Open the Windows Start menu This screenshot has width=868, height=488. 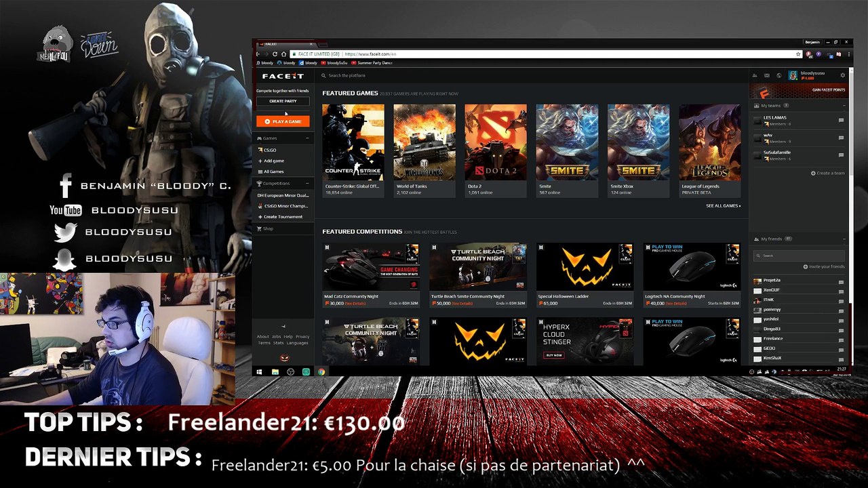click(x=259, y=371)
